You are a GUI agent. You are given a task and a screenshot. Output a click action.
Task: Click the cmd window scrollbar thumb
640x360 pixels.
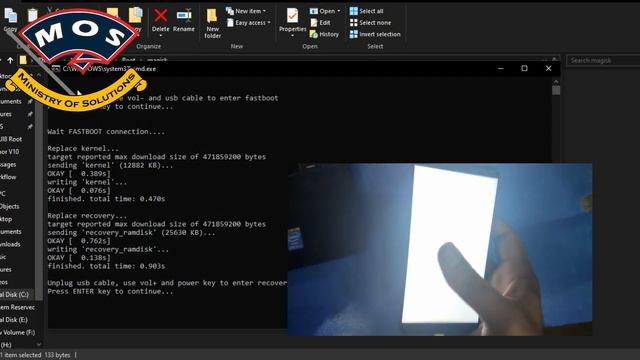pyautogui.click(x=556, y=90)
